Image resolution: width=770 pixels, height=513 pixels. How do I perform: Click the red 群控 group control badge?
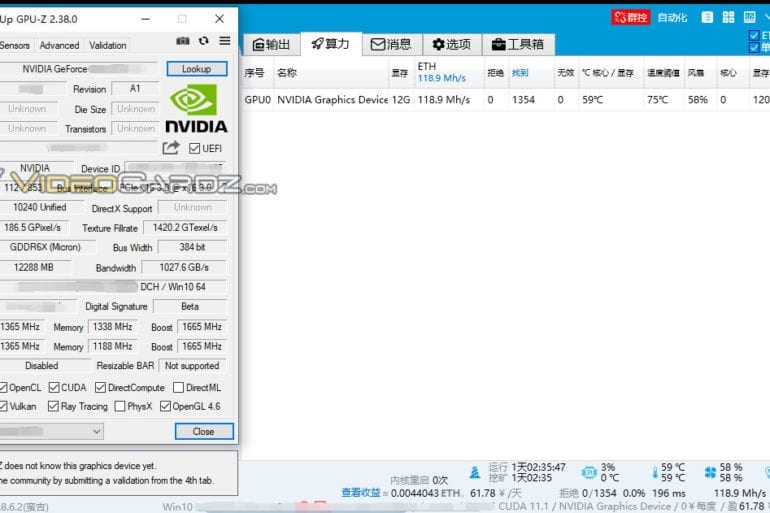point(631,18)
